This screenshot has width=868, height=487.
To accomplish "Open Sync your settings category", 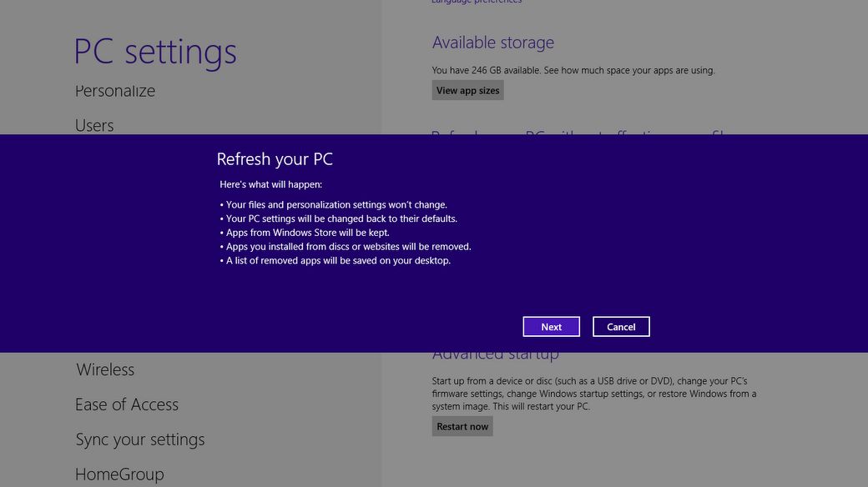I will (140, 439).
